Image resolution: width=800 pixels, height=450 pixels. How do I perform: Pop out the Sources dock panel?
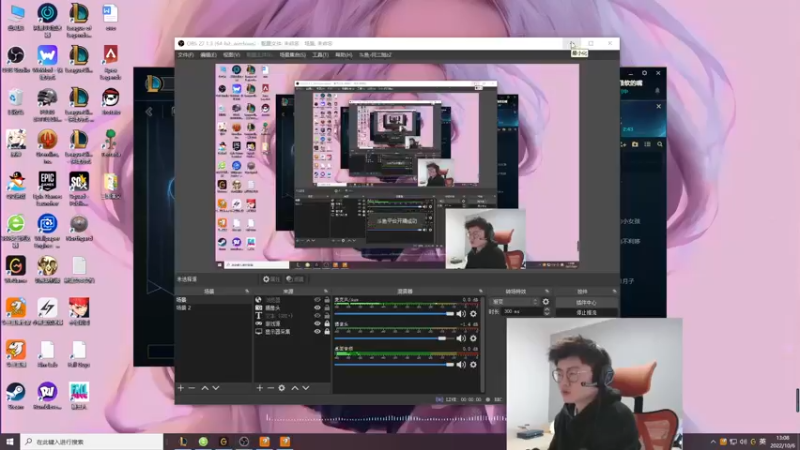click(326, 291)
